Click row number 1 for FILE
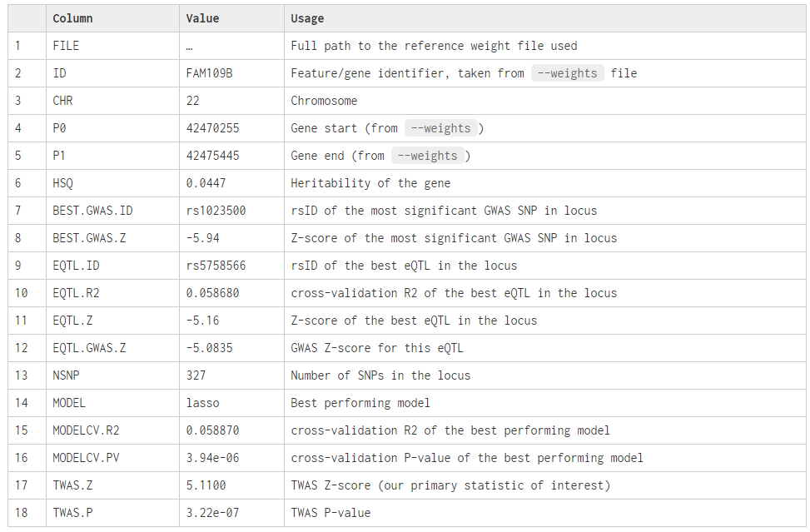The height and width of the screenshot is (532, 810). [x=20, y=46]
